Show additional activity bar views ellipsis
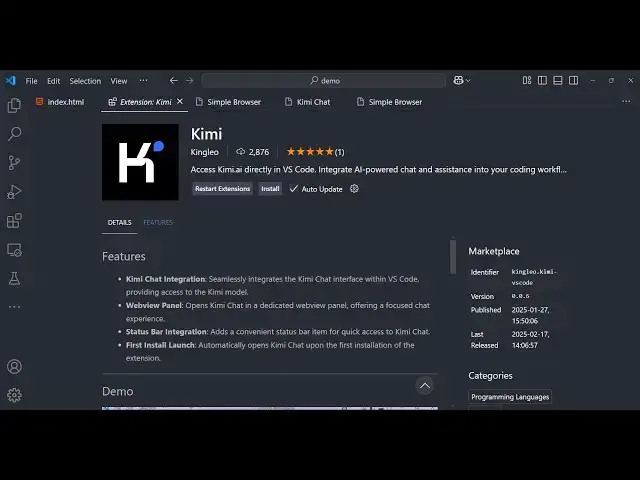The width and height of the screenshot is (640, 480). pyautogui.click(x=14, y=307)
